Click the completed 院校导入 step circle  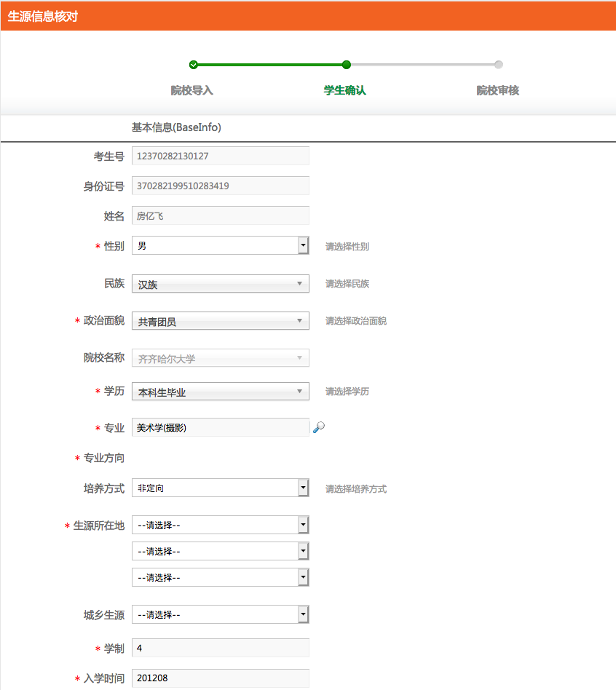[193, 65]
